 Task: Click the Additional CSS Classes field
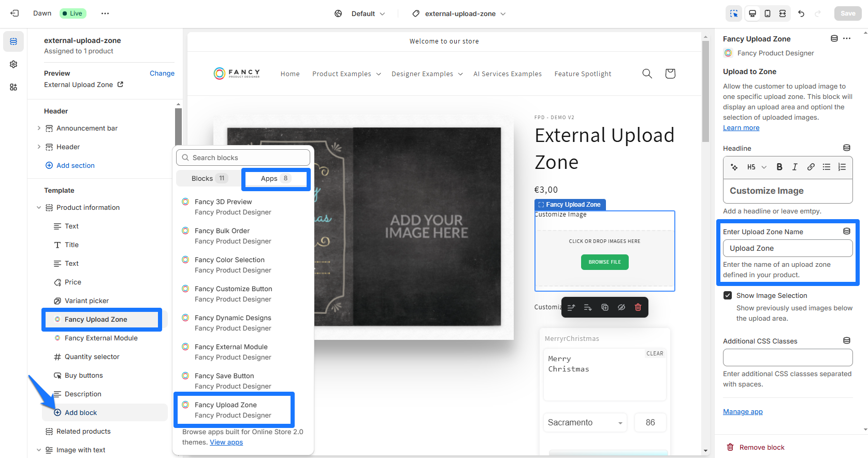click(x=788, y=357)
